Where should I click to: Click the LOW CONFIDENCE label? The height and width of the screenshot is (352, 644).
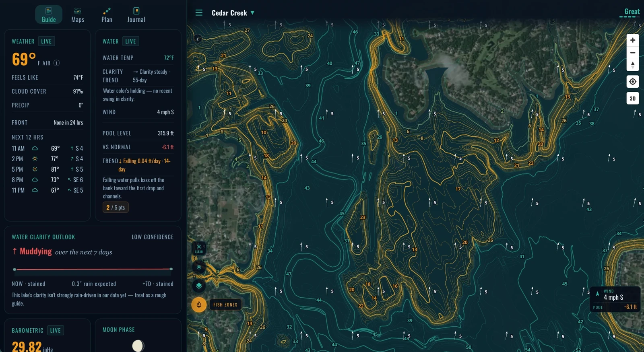[x=153, y=237]
